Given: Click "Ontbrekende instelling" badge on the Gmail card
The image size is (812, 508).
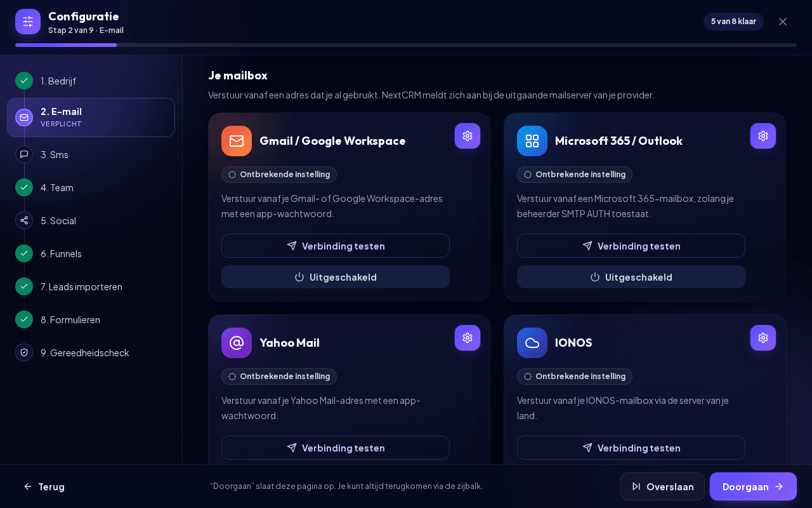Looking at the screenshot, I should tap(279, 175).
